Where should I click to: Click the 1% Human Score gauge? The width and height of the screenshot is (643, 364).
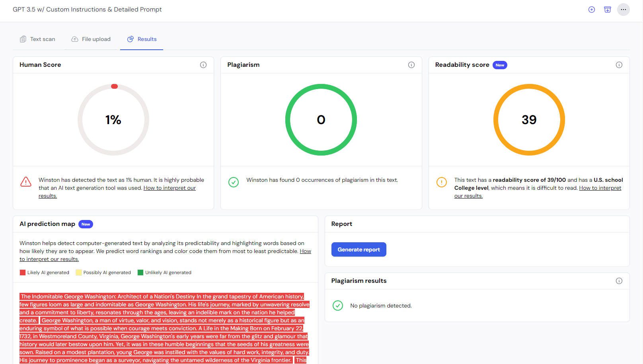(113, 120)
